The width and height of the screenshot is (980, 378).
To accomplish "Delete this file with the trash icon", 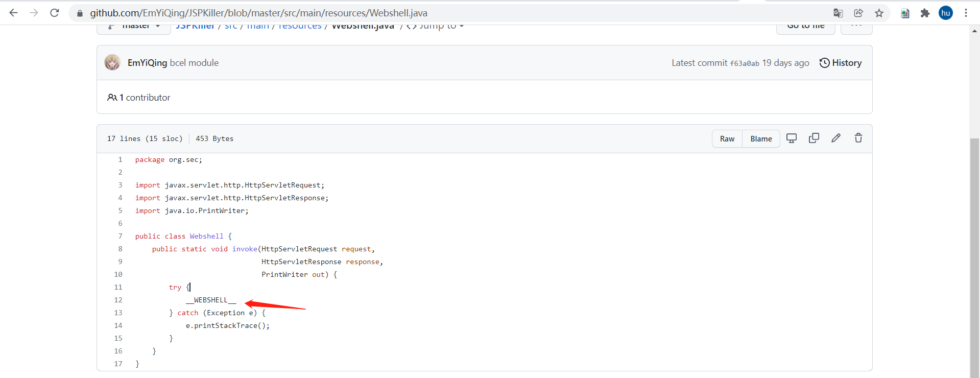I will (x=858, y=138).
